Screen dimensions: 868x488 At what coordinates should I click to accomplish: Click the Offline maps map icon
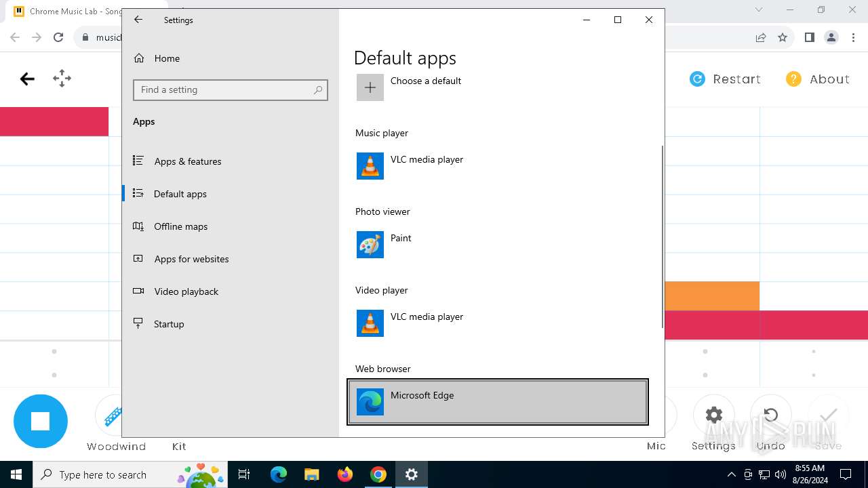(x=138, y=226)
